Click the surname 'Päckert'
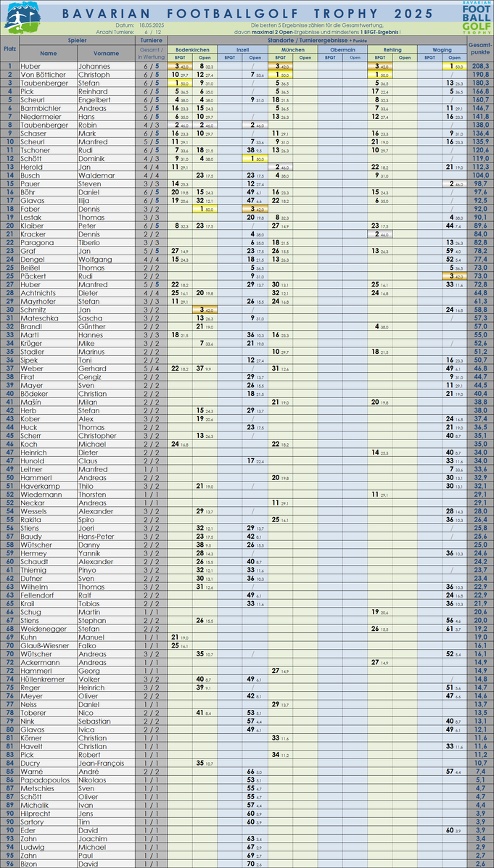Screen dimensions: 494x868 34,278
